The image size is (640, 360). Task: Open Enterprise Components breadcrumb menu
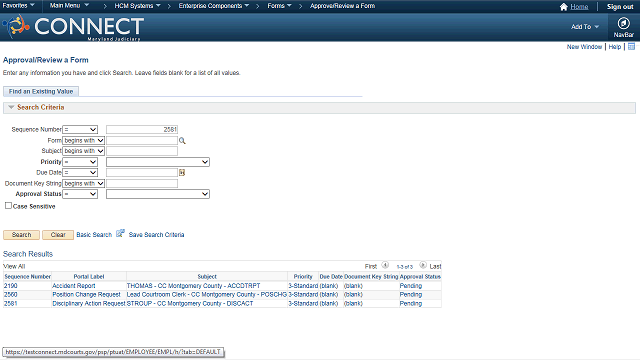[x=214, y=6]
